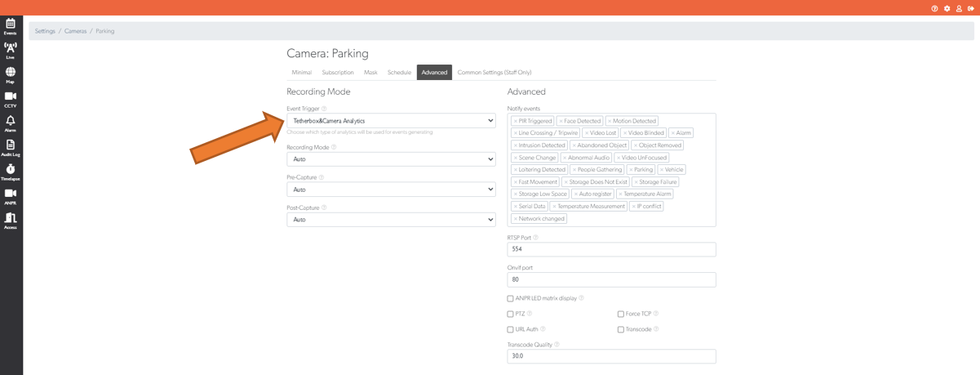Open CCTV section in sidebar
The height and width of the screenshot is (375, 980).
11,100
